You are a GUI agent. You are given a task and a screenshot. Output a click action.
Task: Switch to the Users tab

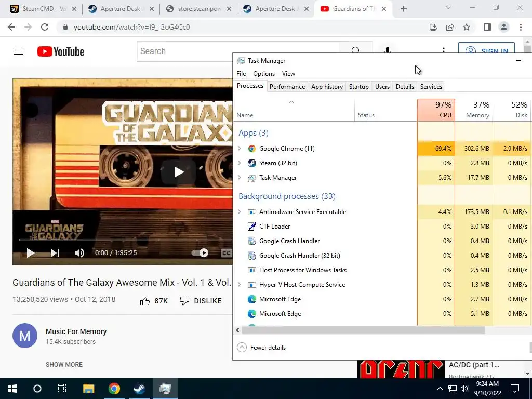point(382,87)
